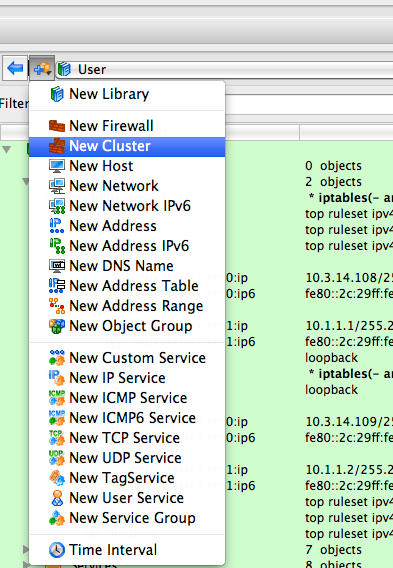
Task: Click the New Address IPv6 icon
Action: click(x=57, y=246)
